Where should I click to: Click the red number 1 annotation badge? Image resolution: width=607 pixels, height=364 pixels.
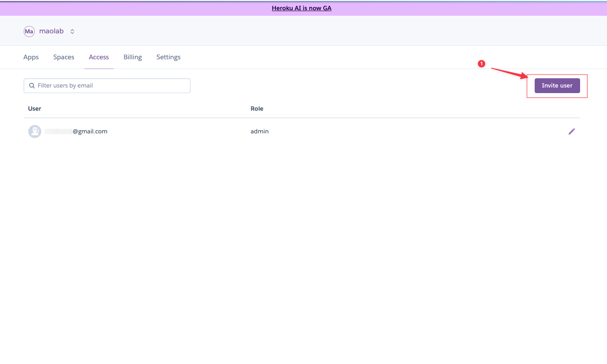[481, 64]
